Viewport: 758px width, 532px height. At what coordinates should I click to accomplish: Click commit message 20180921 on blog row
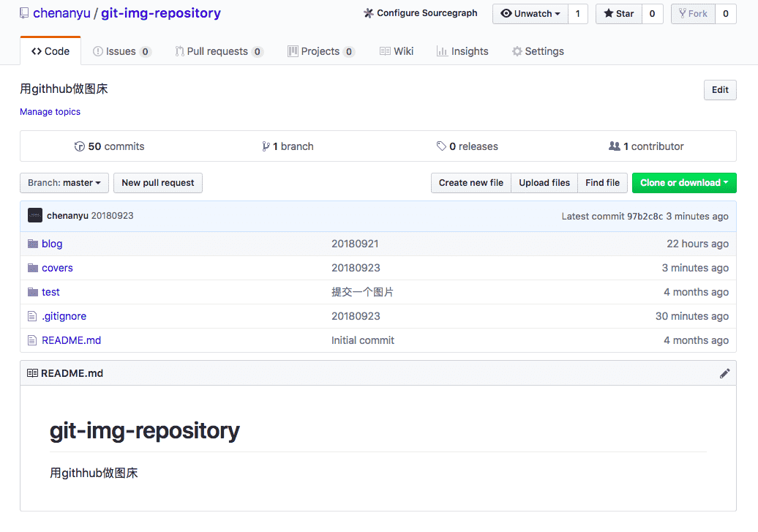coord(355,244)
